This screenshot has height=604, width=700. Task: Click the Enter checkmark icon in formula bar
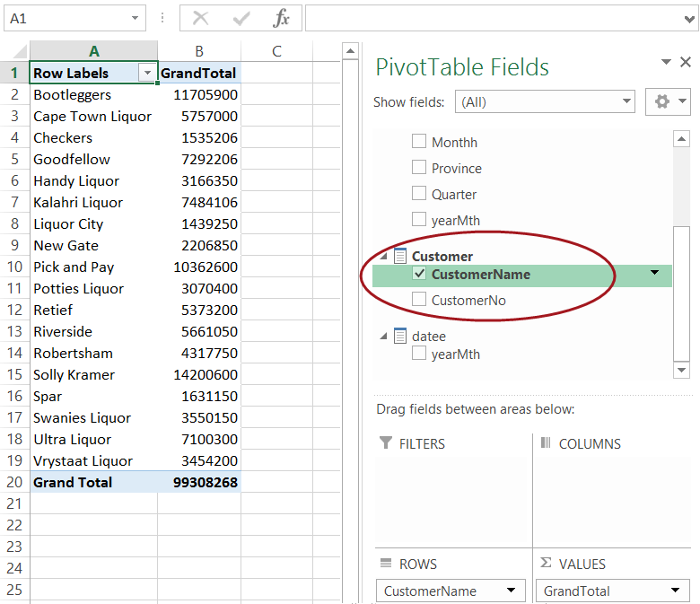coord(241,18)
